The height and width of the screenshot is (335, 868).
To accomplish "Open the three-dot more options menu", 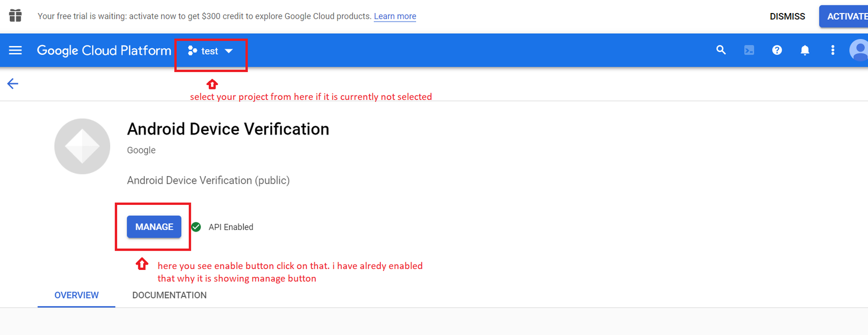I will 833,50.
